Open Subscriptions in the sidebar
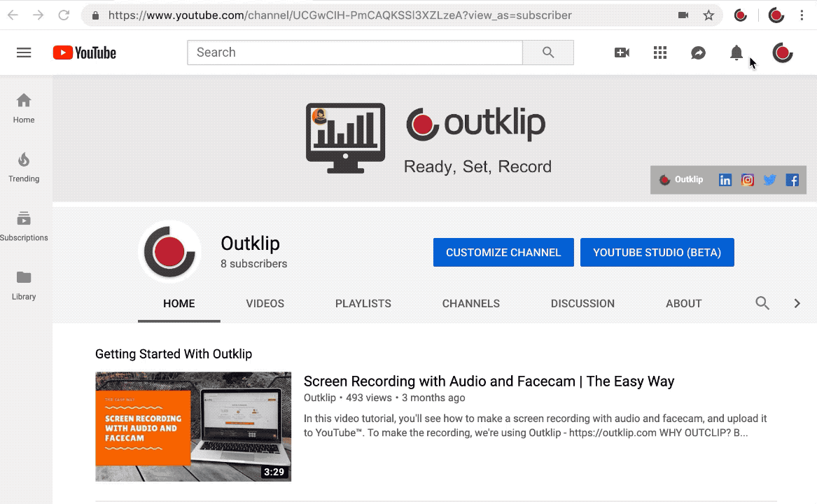This screenshot has height=504, width=817. click(x=24, y=226)
